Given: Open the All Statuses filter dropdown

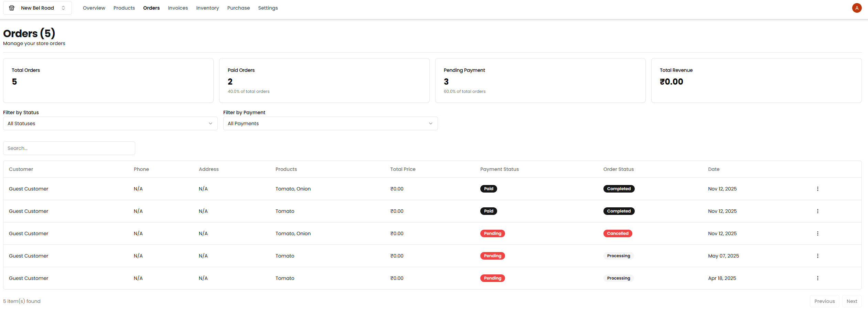Looking at the screenshot, I should pos(110,123).
